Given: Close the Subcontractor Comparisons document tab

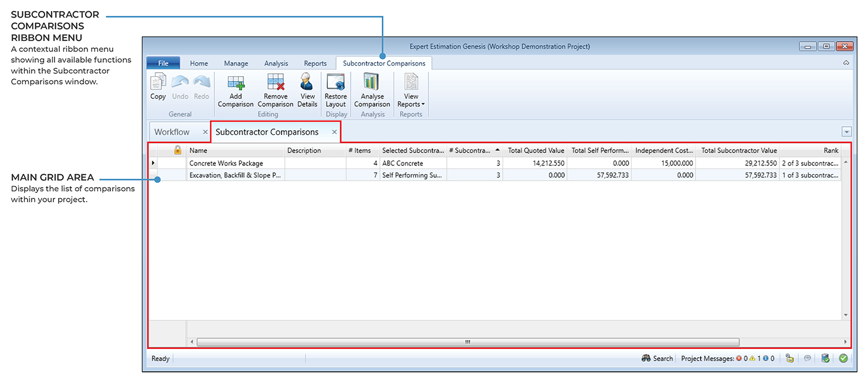Looking at the screenshot, I should click(x=334, y=132).
